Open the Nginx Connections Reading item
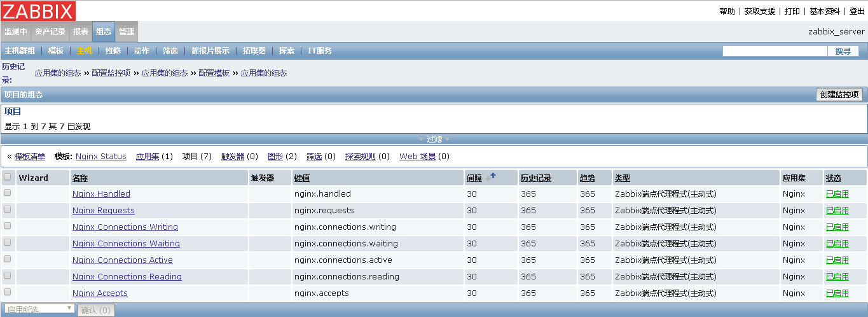 (127, 276)
